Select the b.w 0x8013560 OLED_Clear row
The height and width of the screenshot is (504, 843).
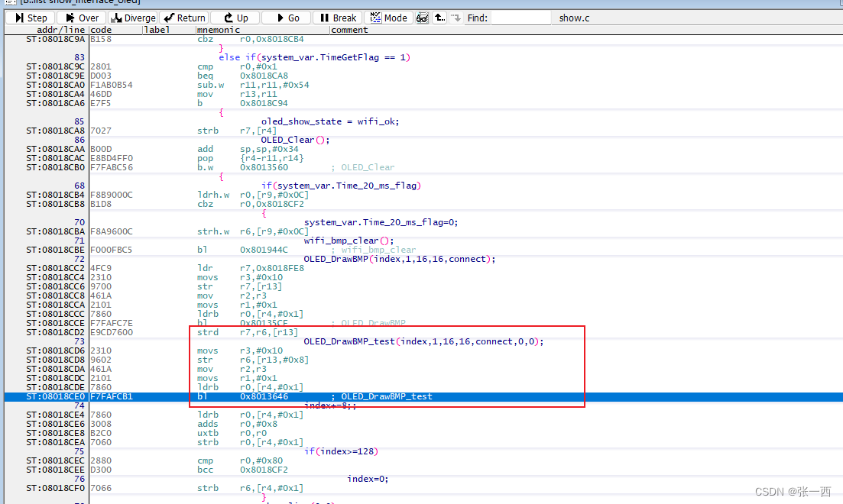pyautogui.click(x=423, y=167)
